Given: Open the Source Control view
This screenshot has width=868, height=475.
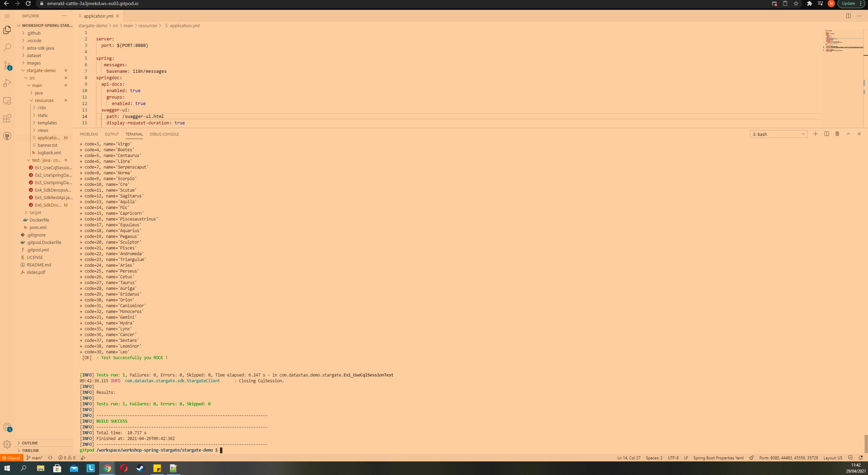Looking at the screenshot, I should (x=7, y=65).
